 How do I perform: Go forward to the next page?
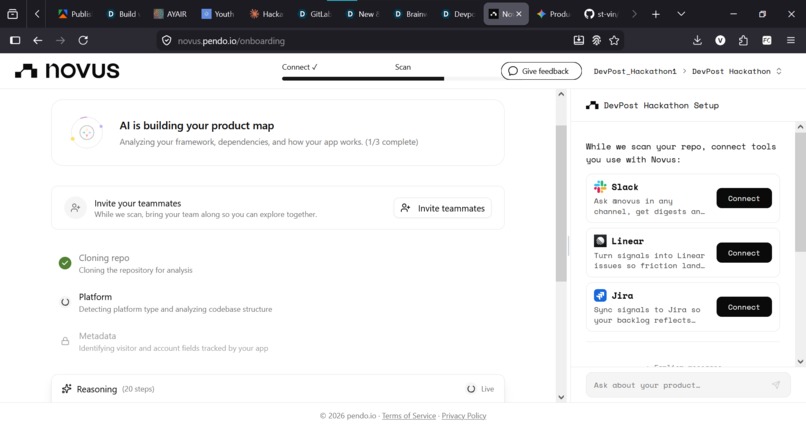click(60, 40)
